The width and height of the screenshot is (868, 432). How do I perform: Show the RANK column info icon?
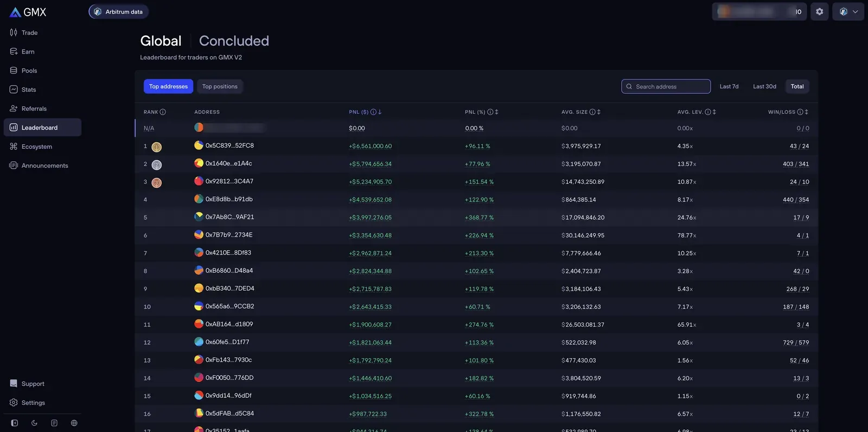tap(163, 112)
